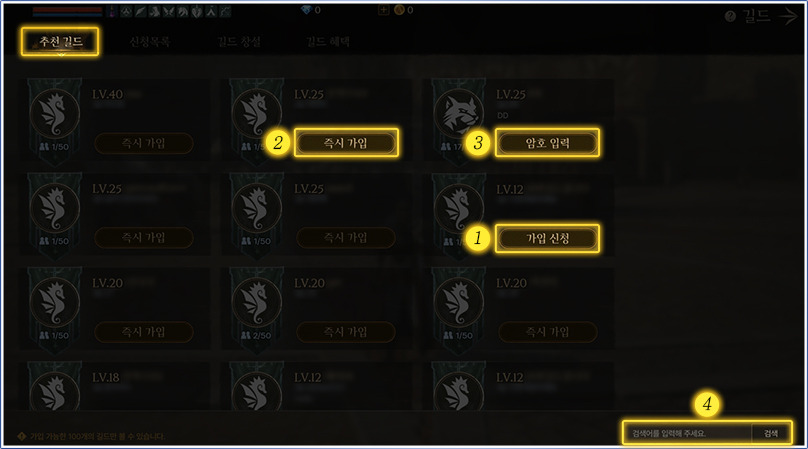The width and height of the screenshot is (808, 449).
Task: Click the 2/50 member guild emblem
Action: click(257, 302)
